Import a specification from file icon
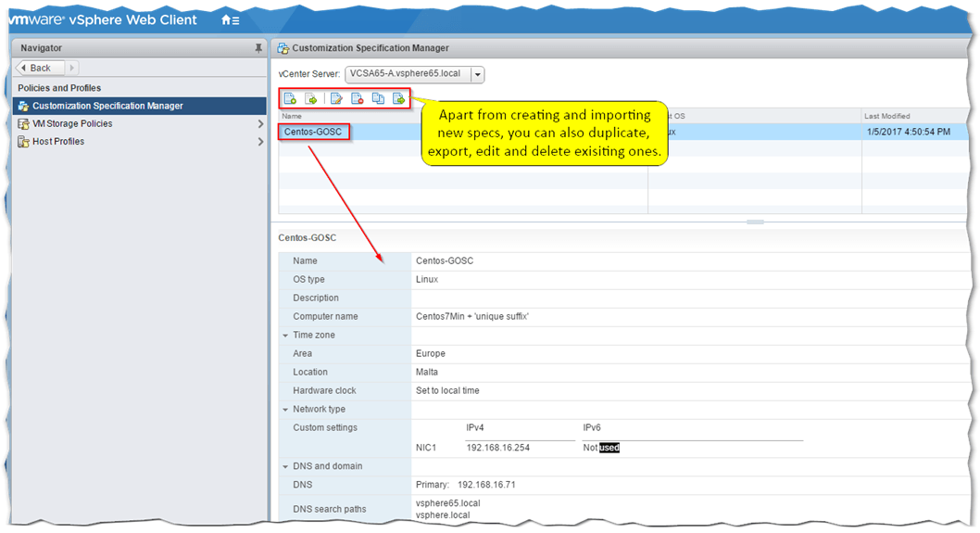Screen dimensions: 980x533 click(x=311, y=99)
